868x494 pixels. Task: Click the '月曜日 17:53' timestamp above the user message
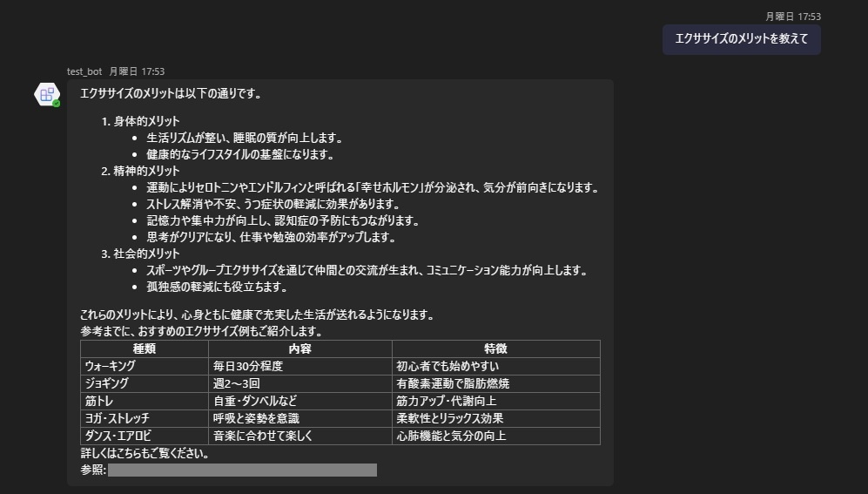793,17
